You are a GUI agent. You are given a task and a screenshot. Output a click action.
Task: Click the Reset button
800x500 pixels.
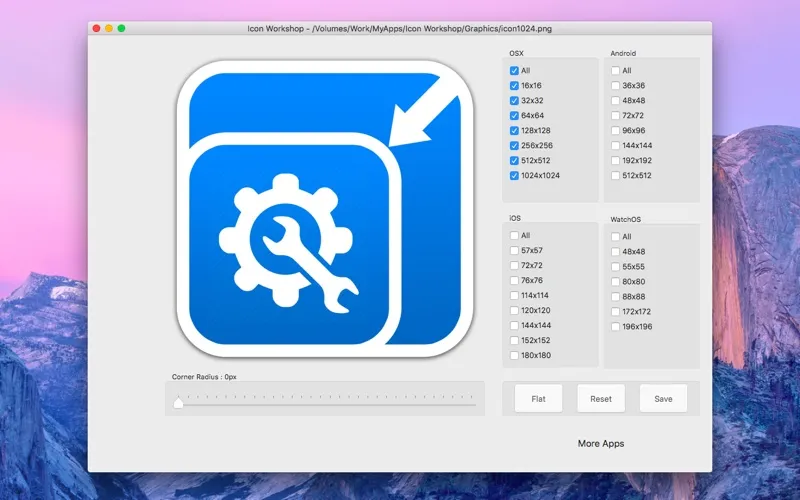(x=601, y=399)
